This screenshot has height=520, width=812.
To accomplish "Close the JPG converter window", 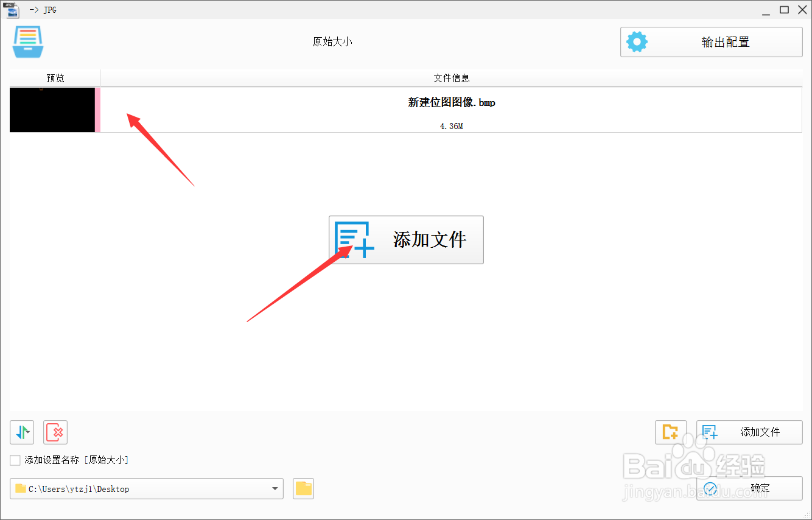I will coord(802,9).
